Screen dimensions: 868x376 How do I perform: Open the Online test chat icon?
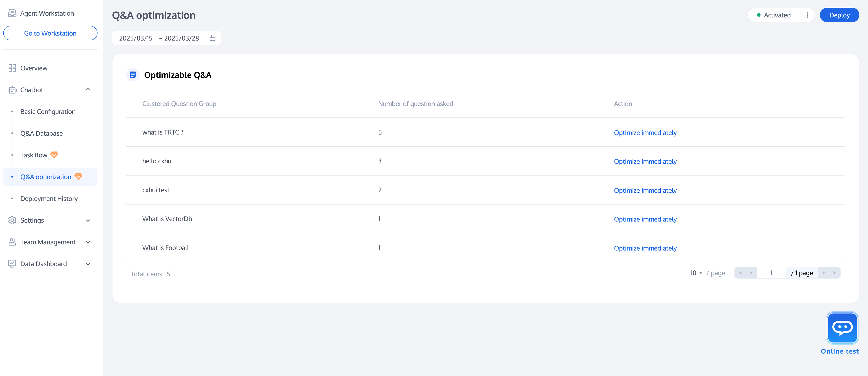[x=842, y=328]
